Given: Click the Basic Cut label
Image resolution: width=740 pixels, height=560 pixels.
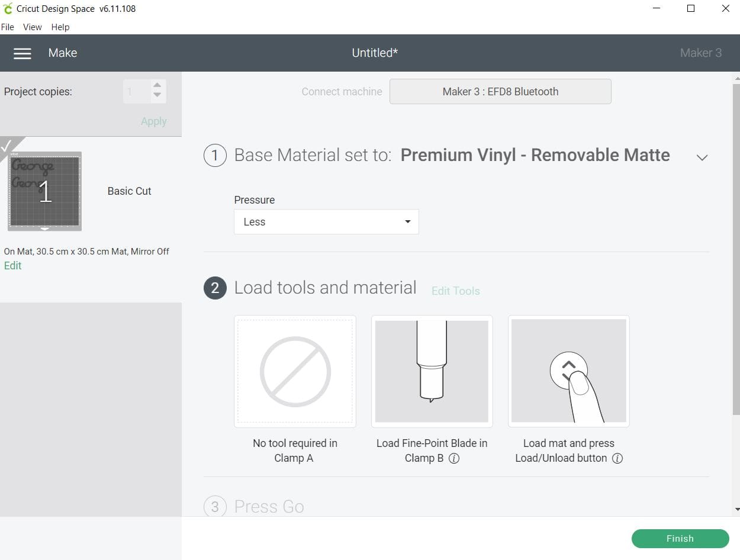Looking at the screenshot, I should pos(130,191).
